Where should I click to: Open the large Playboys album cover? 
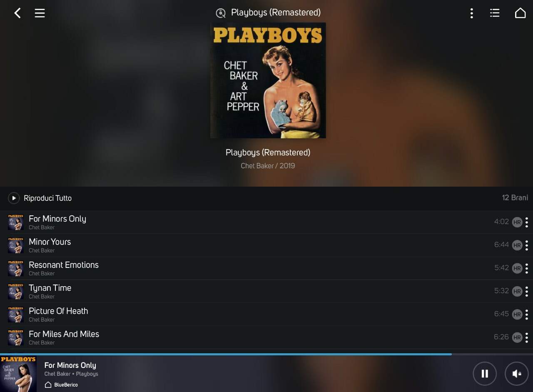268,80
